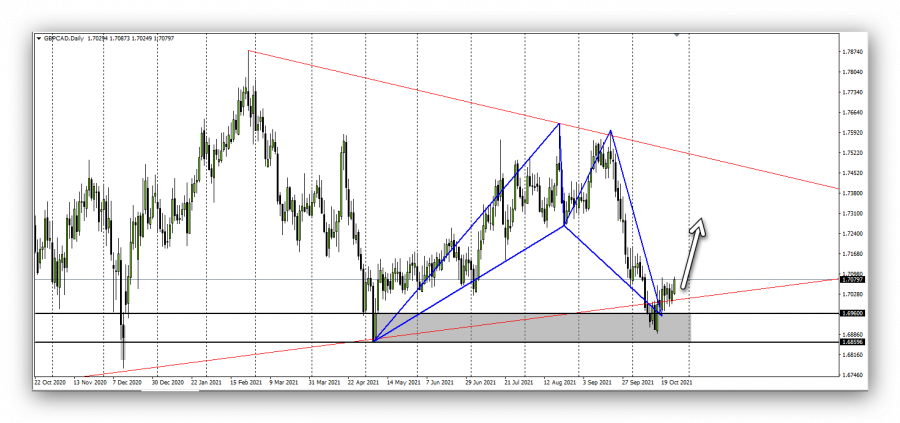The height and width of the screenshot is (423, 900).
Task: Click the 1.73100 value on price scale
Action: 852,213
